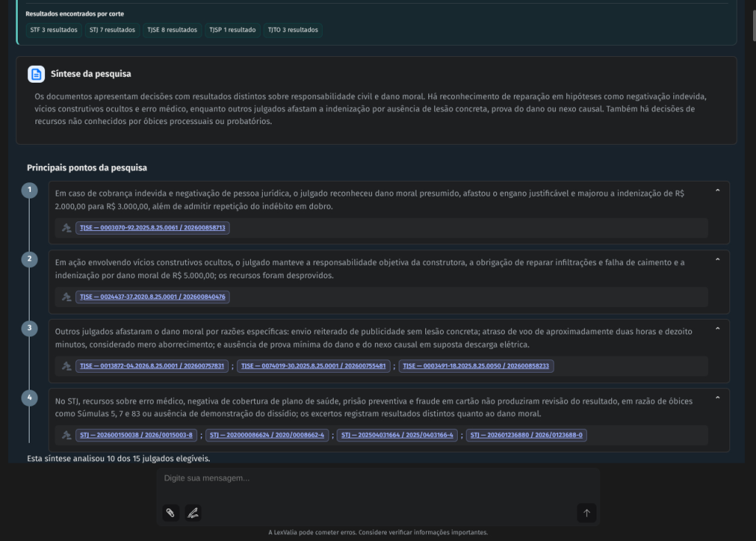Filter by STJ 7 resultados chip

(x=112, y=30)
